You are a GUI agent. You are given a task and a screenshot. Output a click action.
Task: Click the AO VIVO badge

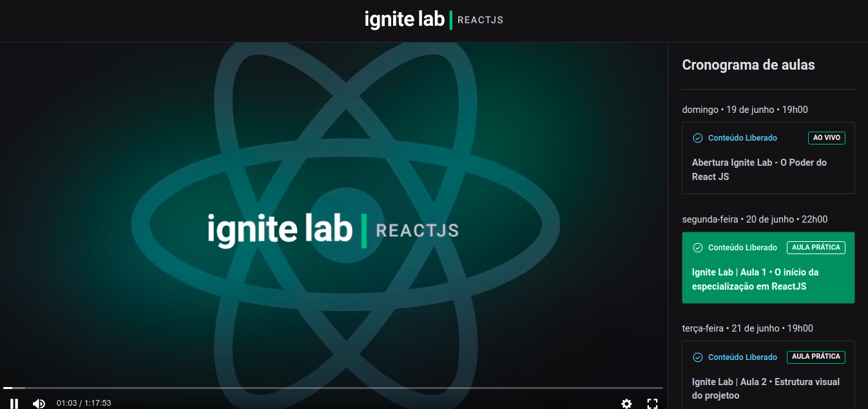[x=826, y=137]
